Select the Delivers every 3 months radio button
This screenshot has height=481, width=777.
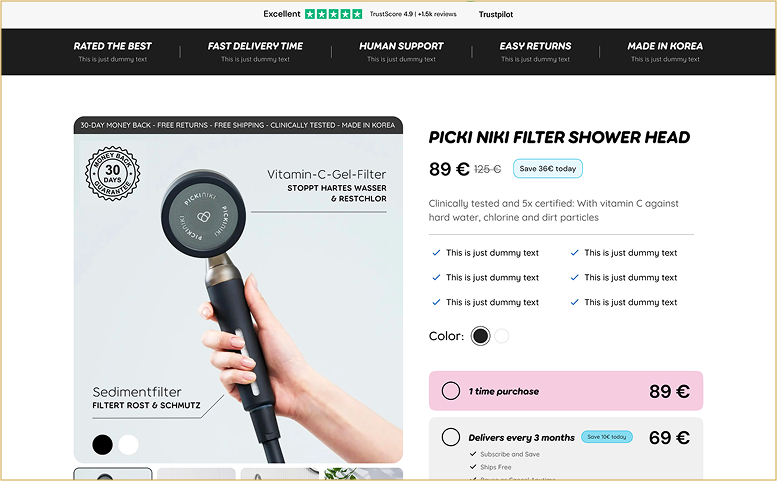[450, 437]
